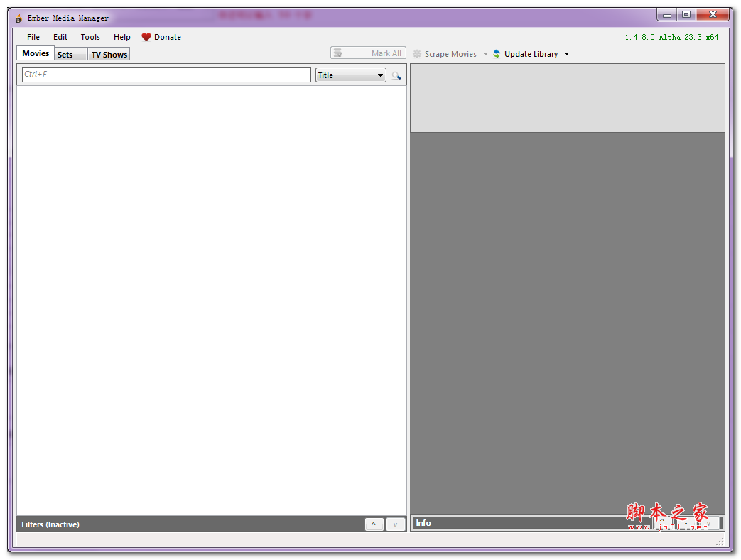Click the Update Library refresh icon
This screenshot has height=560, width=741.
pos(496,53)
